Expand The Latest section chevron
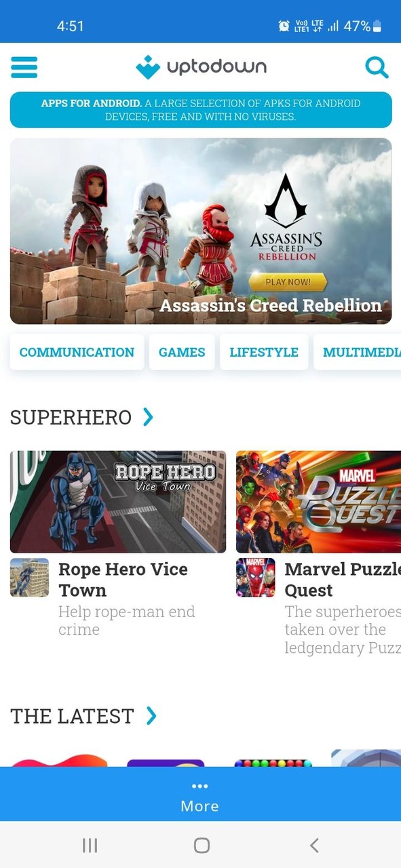 [x=151, y=715]
